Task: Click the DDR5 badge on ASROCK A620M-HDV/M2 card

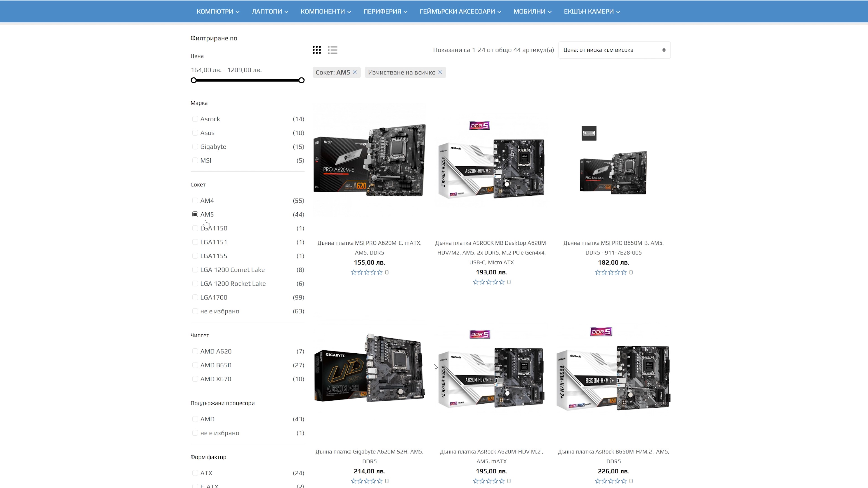Action: [x=479, y=126]
